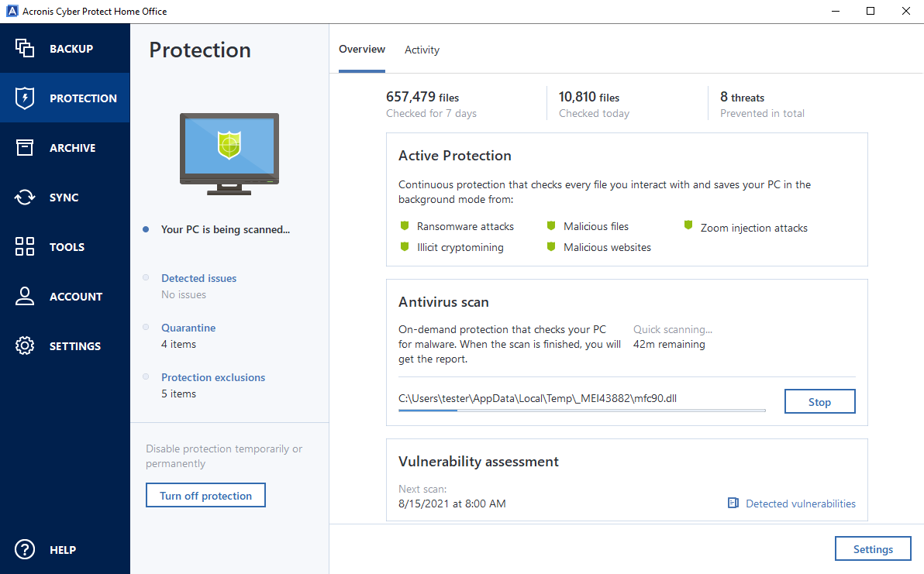924x574 pixels.
Task: Open Protection exclusions list
Action: tap(212, 377)
